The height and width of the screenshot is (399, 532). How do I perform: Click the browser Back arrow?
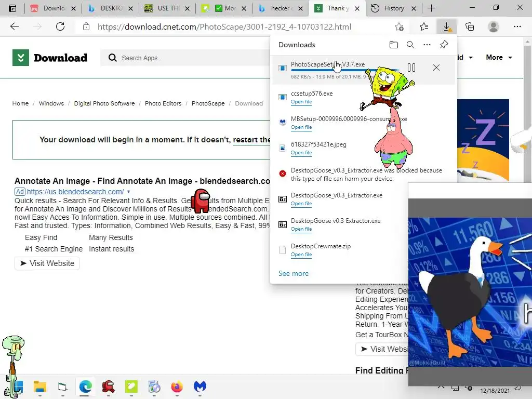point(14,26)
